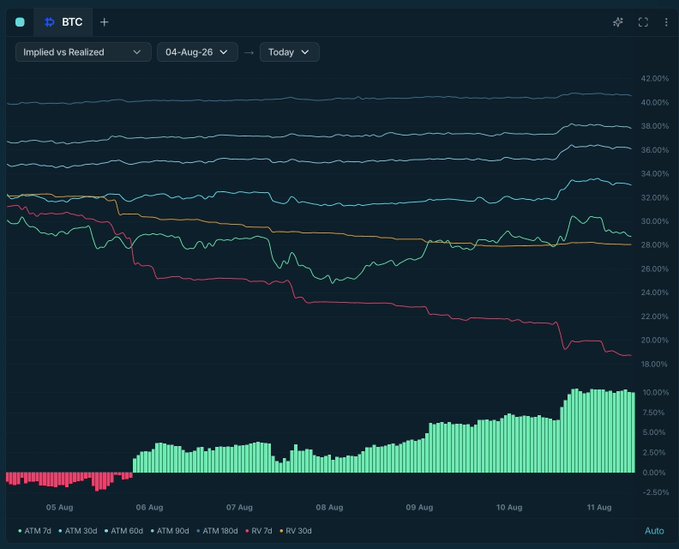Open the 04-Aug-26 start date dropdown
This screenshot has width=679, height=549.
(197, 52)
